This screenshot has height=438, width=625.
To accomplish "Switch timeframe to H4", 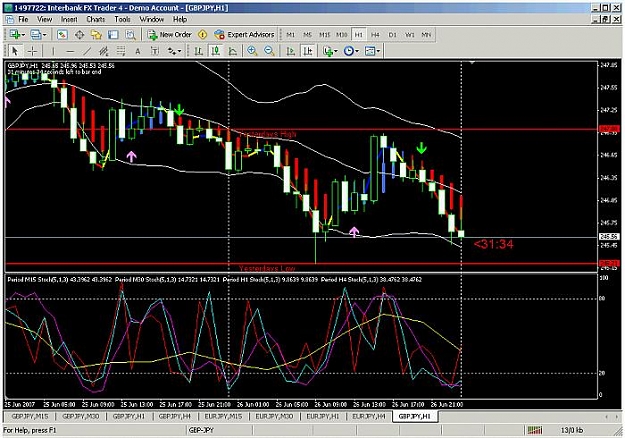I will pyautogui.click(x=375, y=35).
